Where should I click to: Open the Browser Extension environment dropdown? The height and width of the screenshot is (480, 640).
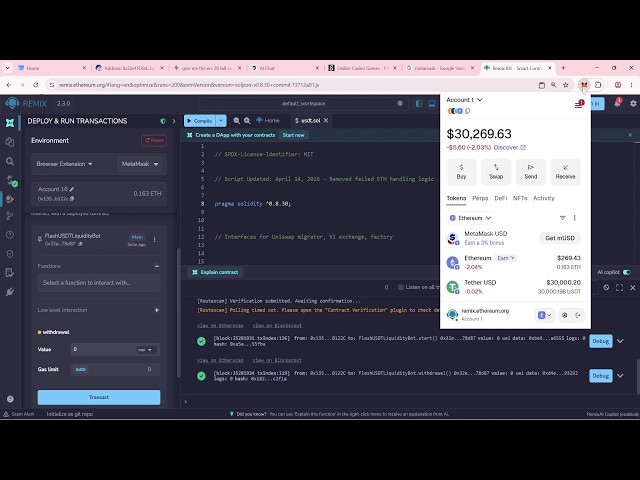click(64, 164)
